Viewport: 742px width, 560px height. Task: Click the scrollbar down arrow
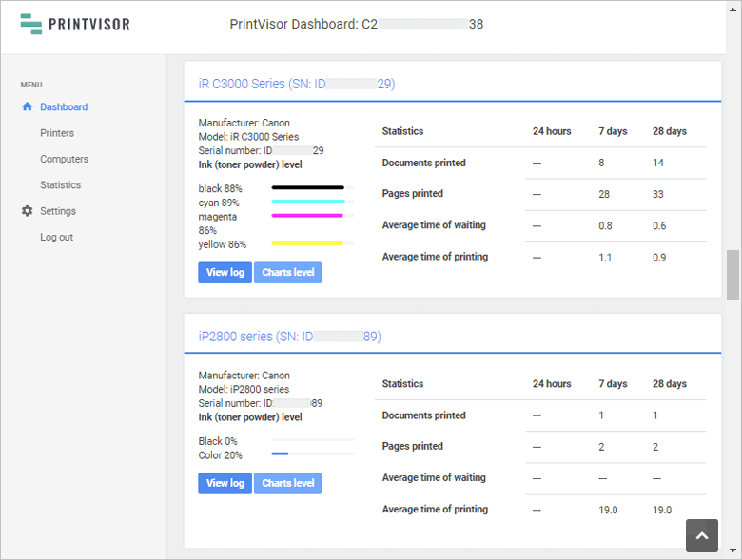(x=732, y=550)
